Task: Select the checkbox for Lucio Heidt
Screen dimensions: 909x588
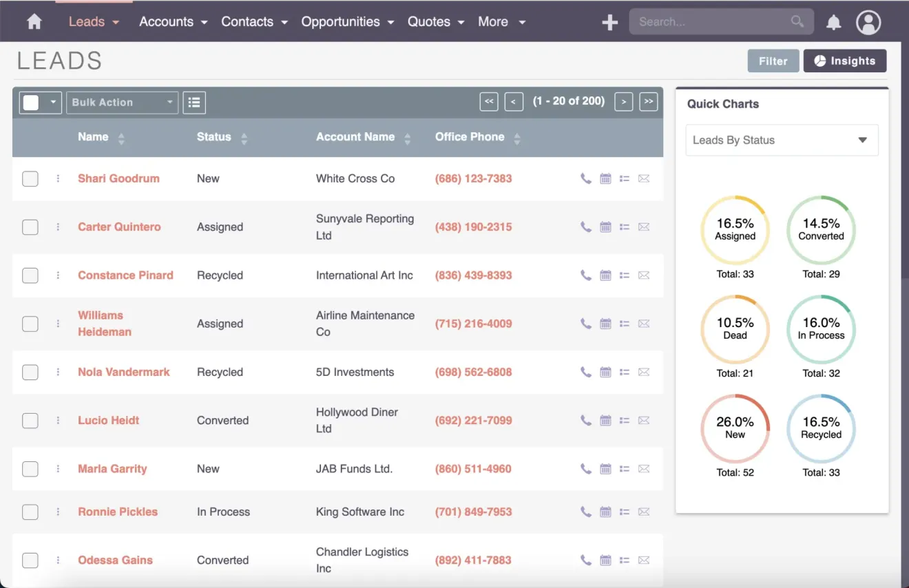Action: (x=30, y=420)
